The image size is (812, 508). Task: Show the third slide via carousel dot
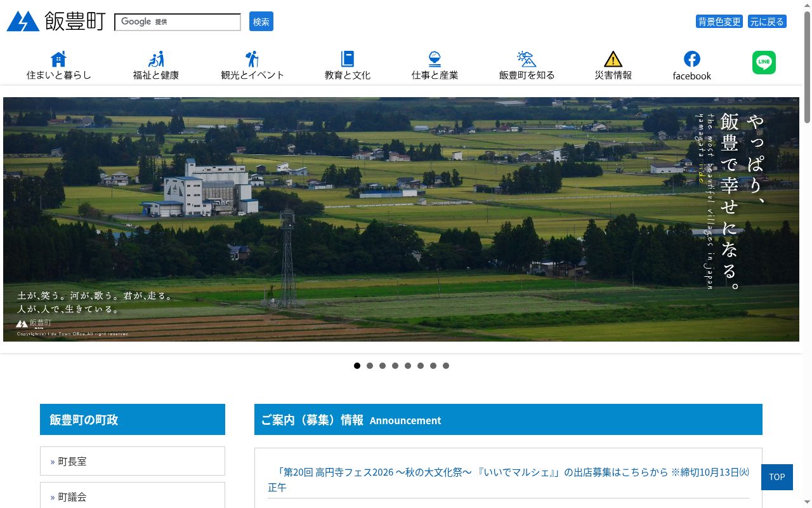(x=383, y=366)
